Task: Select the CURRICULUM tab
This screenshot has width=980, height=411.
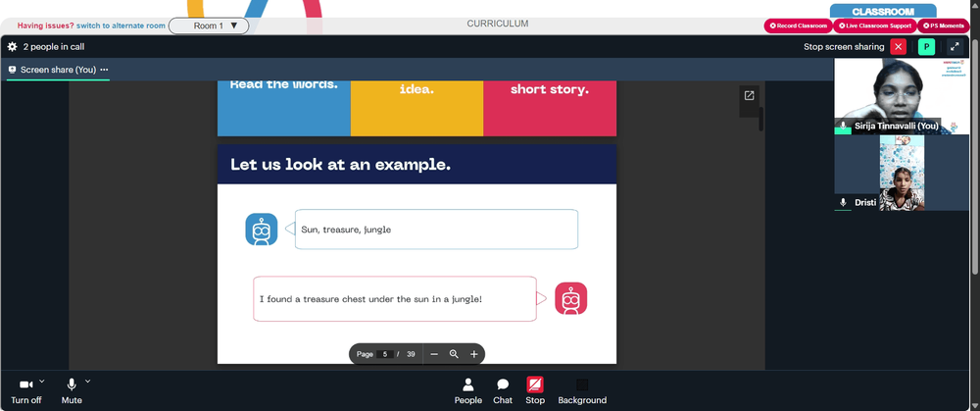Action: [x=498, y=24]
